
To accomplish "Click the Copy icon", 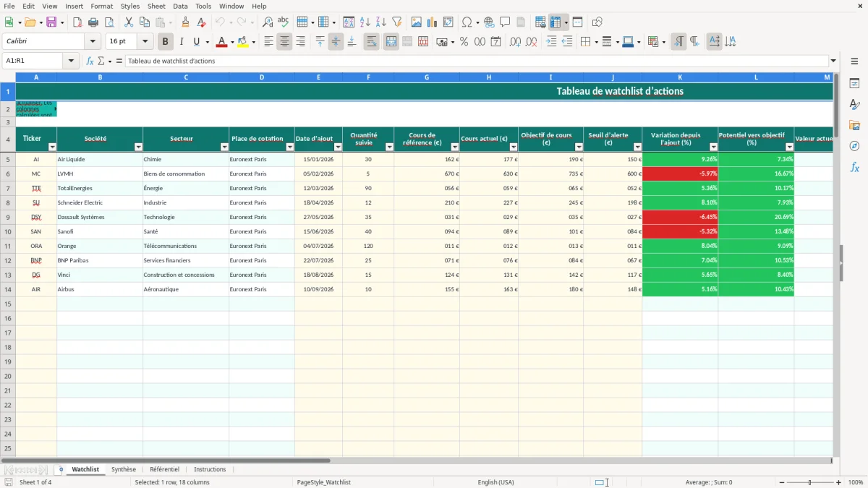I will coord(145,22).
